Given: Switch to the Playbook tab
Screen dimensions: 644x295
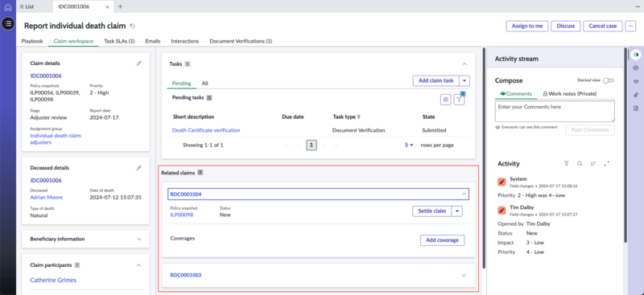Looking at the screenshot, I should [32, 41].
